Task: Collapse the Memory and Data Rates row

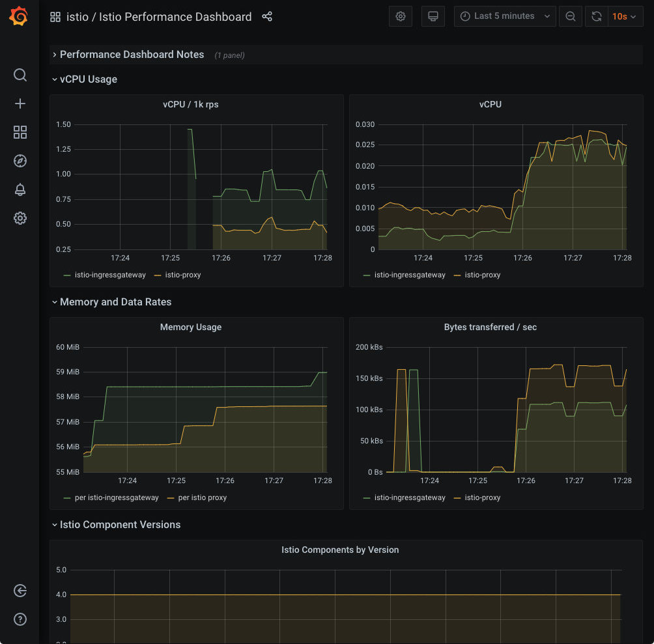Action: point(115,302)
